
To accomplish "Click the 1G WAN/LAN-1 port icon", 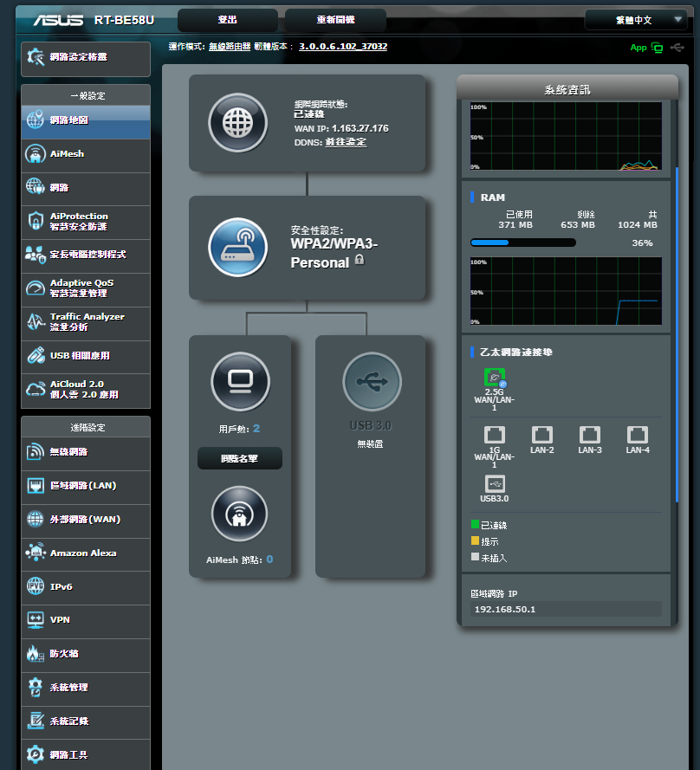I will click(494, 435).
